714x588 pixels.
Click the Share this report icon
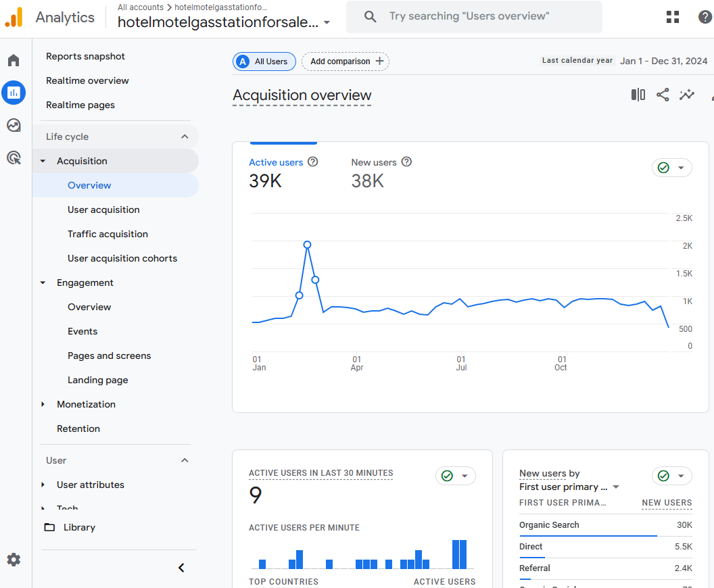point(663,95)
